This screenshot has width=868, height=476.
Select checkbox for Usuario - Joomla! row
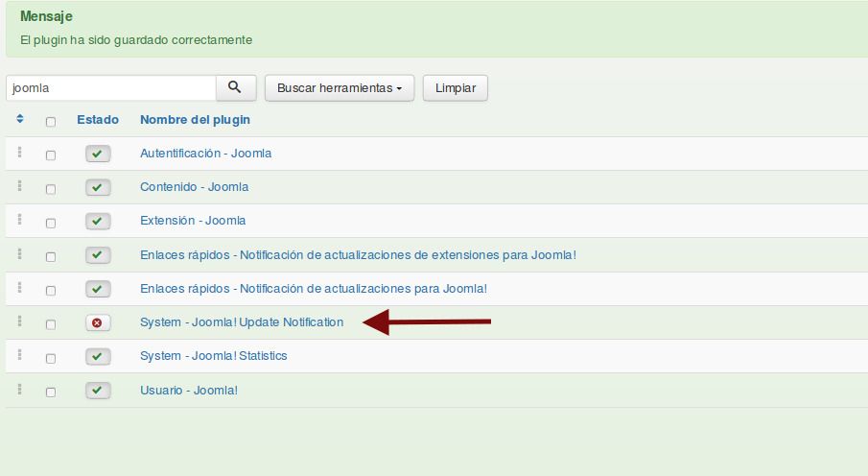coord(51,392)
